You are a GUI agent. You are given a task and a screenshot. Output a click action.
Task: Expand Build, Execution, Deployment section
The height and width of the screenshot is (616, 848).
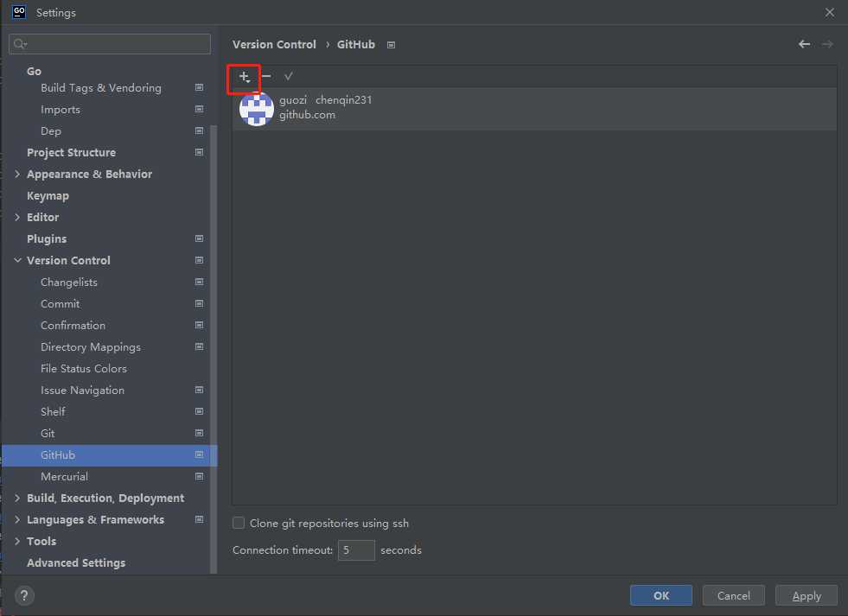tap(17, 498)
